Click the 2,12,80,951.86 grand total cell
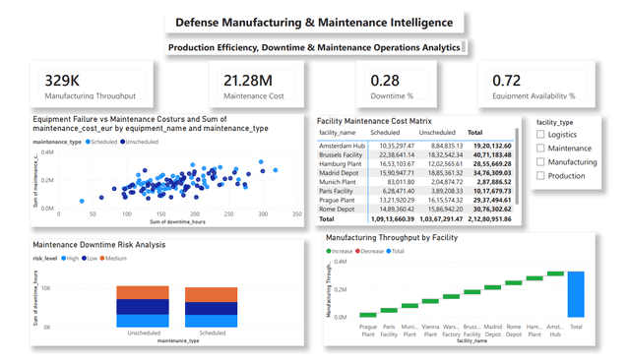The image size is (630, 364). pyautogui.click(x=489, y=219)
